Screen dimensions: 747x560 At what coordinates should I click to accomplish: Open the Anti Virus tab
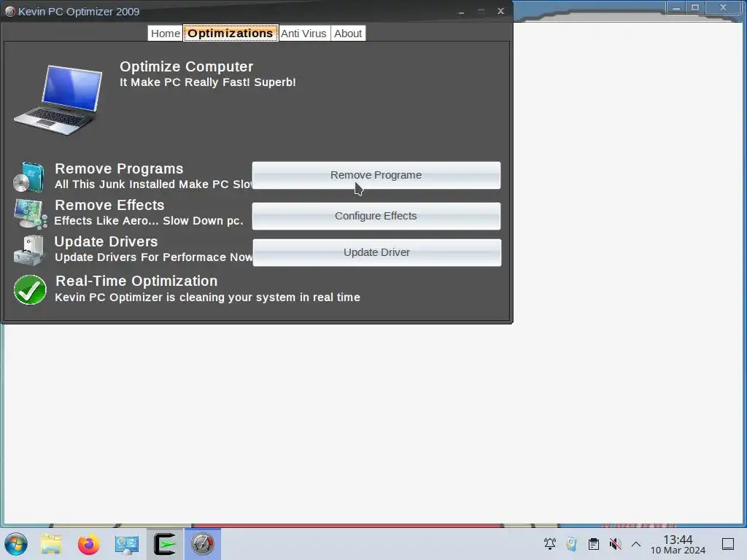304,34
